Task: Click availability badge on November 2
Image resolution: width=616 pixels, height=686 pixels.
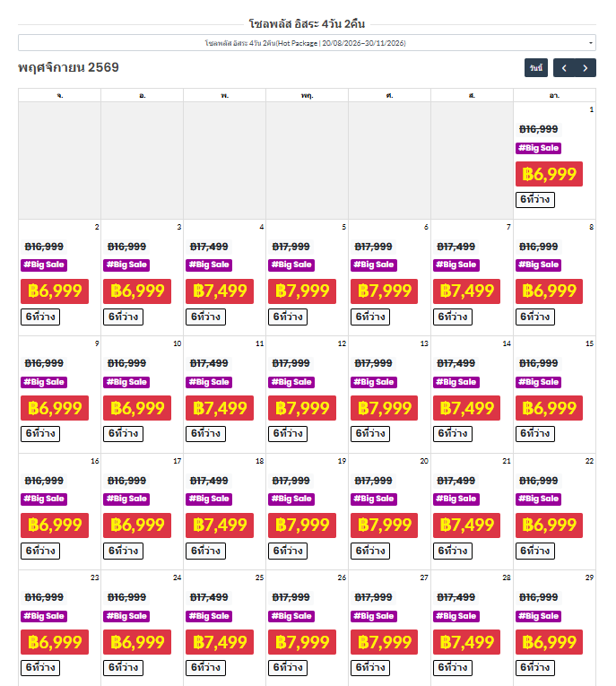Action: click(40, 317)
